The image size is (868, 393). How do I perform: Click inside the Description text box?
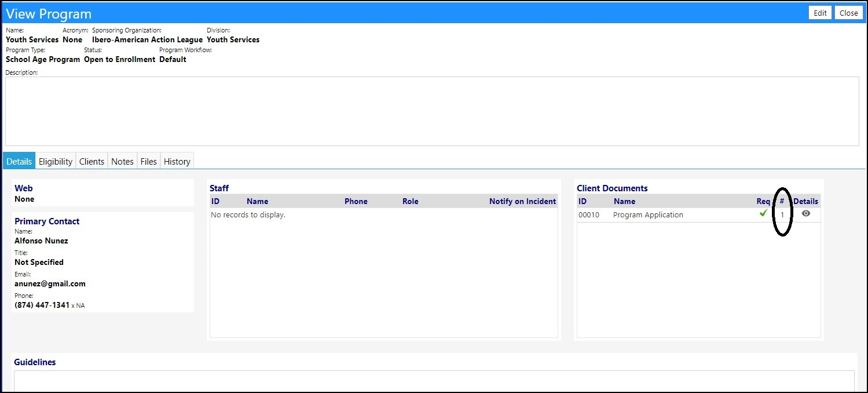pyautogui.click(x=432, y=111)
